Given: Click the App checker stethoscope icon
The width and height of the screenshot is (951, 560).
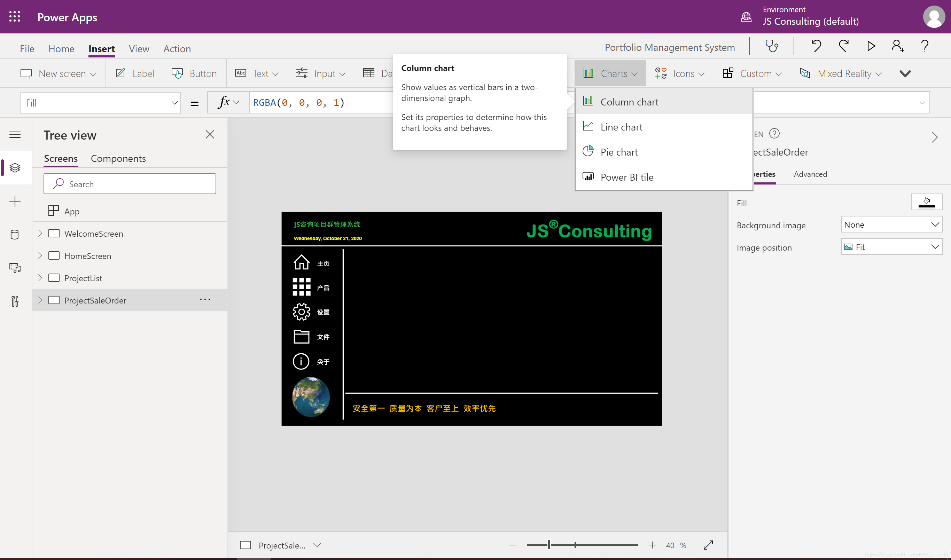Looking at the screenshot, I should click(x=772, y=46).
